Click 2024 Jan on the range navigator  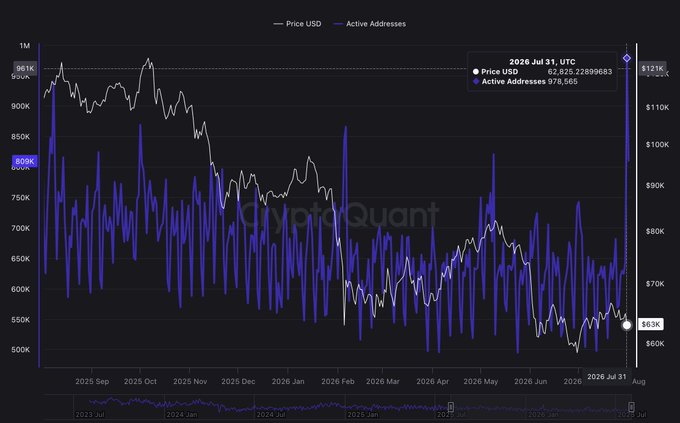click(181, 415)
